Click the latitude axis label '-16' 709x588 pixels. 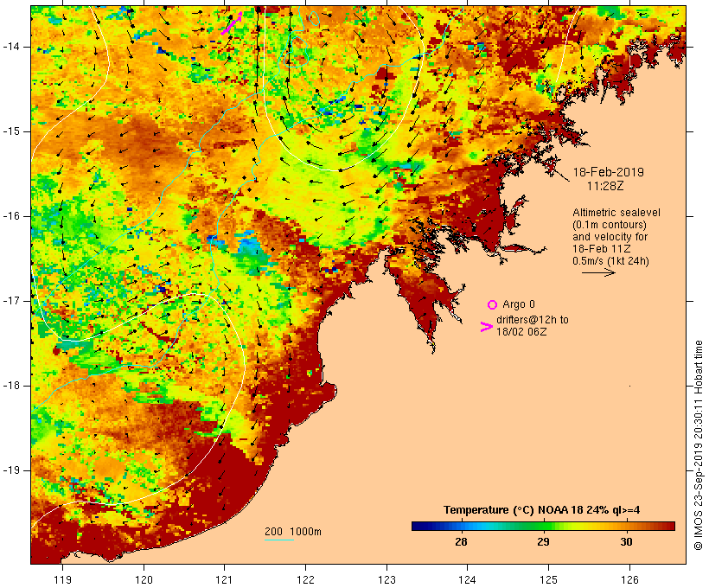(x=11, y=216)
